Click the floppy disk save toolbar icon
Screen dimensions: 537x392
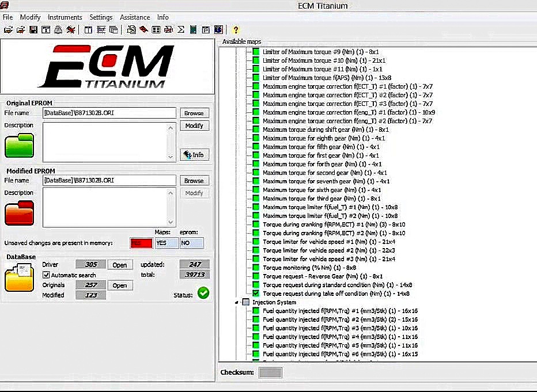point(33,30)
